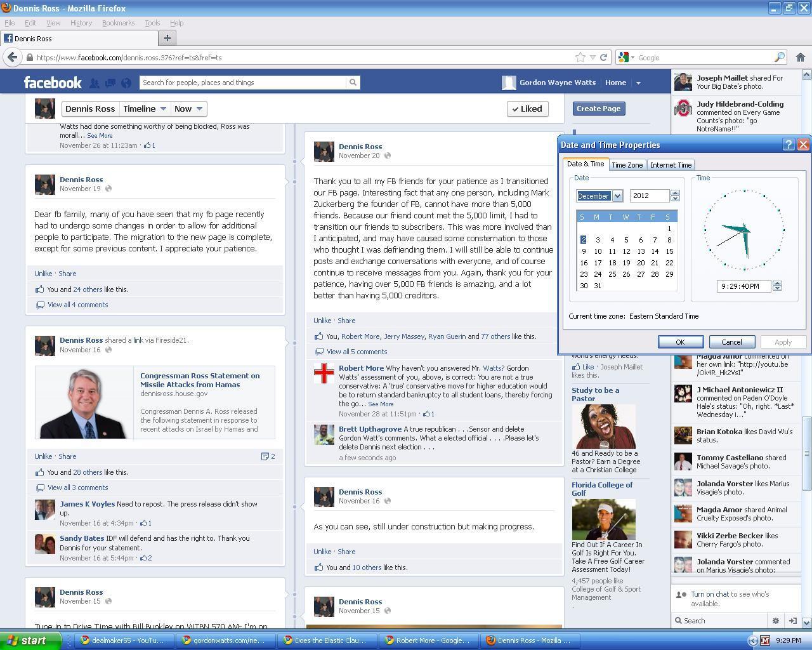Open the account menu arrow beside Home

point(638,83)
